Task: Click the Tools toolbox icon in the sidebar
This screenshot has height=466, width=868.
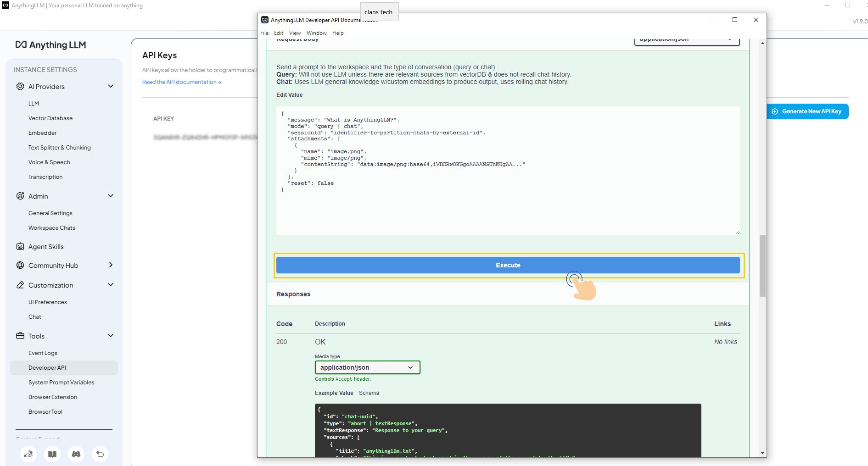Action: [20, 336]
